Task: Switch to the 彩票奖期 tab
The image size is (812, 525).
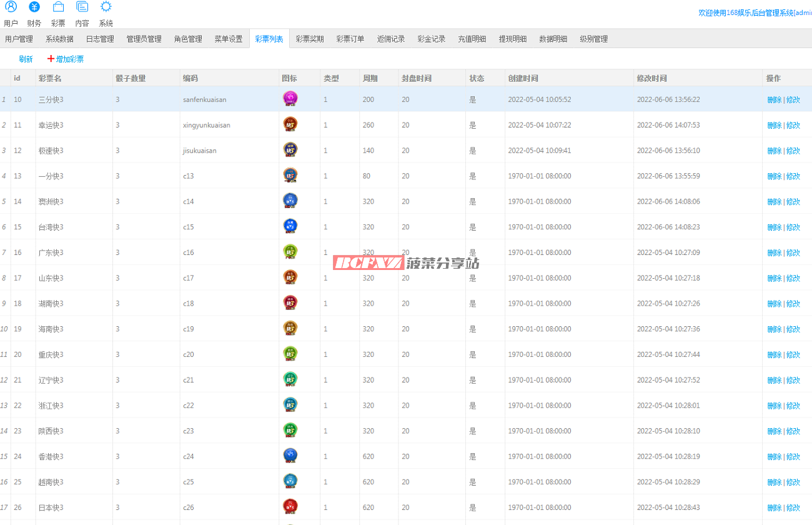Action: click(310, 39)
